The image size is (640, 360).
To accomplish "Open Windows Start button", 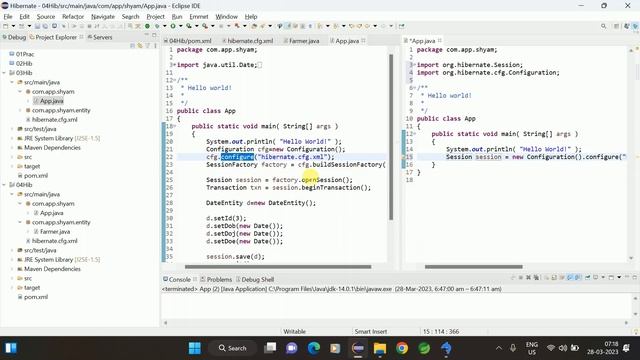I will [x=195, y=348].
